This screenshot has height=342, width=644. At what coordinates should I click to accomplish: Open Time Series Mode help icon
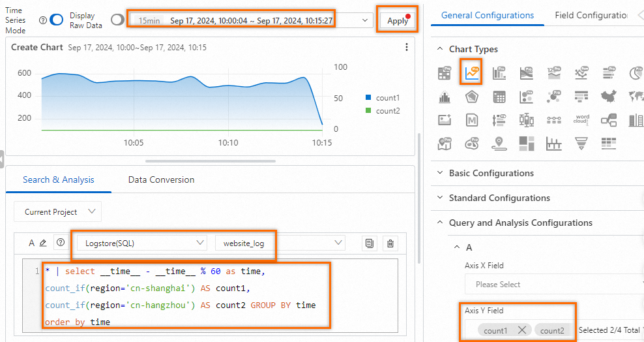43,20
